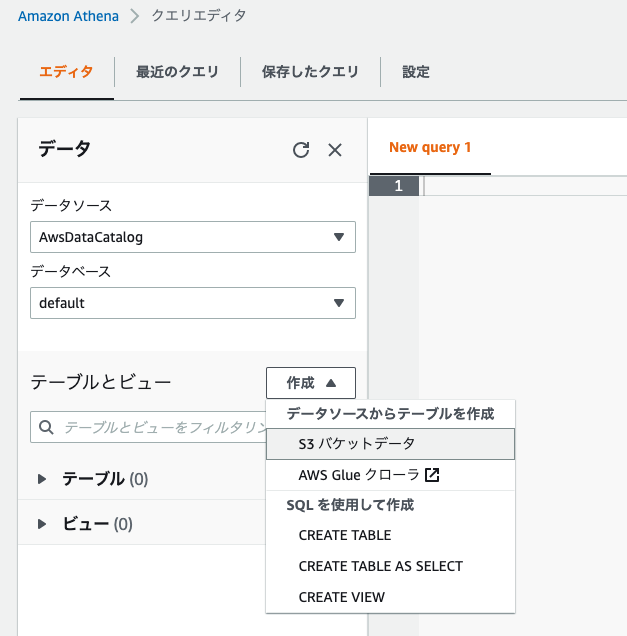Click the テーブルとビュー heading
Image resolution: width=627 pixels, height=636 pixels.
pyautogui.click(x=101, y=382)
